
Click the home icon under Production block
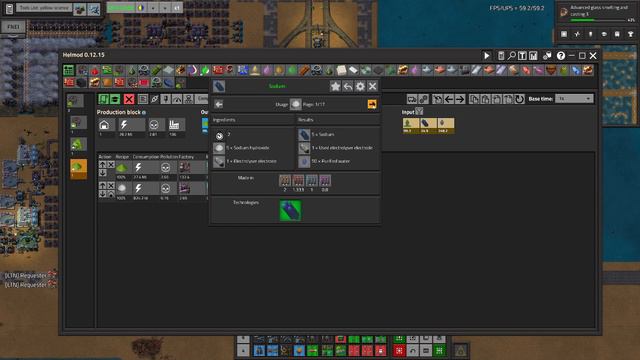tap(104, 125)
